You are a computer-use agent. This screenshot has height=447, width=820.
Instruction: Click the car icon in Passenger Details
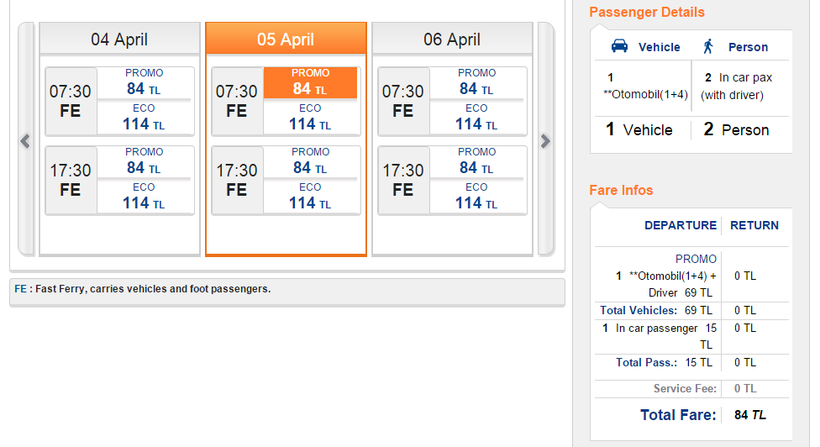[619, 46]
